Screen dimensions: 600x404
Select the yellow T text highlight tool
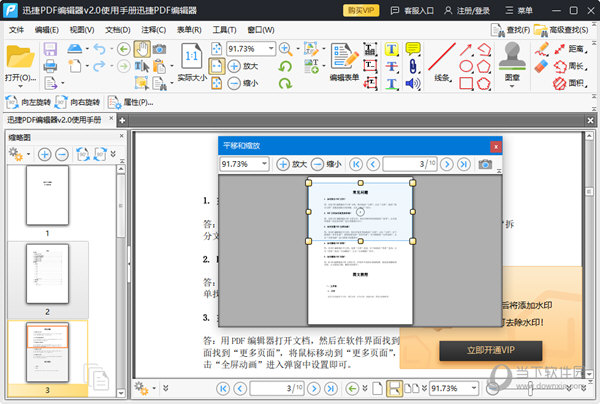pos(391,49)
